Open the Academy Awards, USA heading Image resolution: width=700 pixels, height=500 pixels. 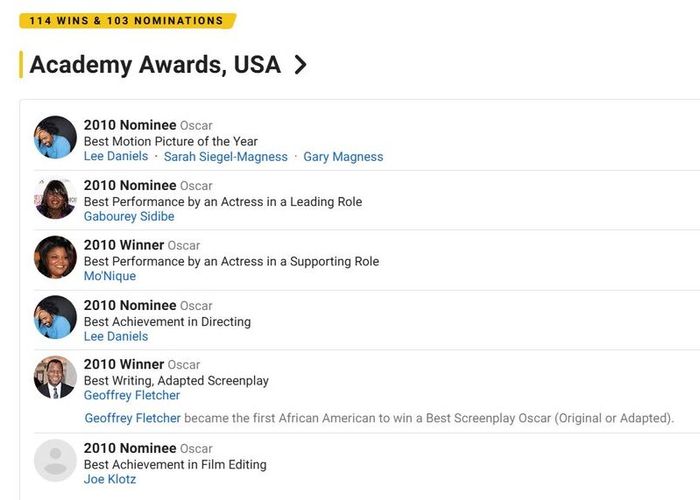point(155,65)
